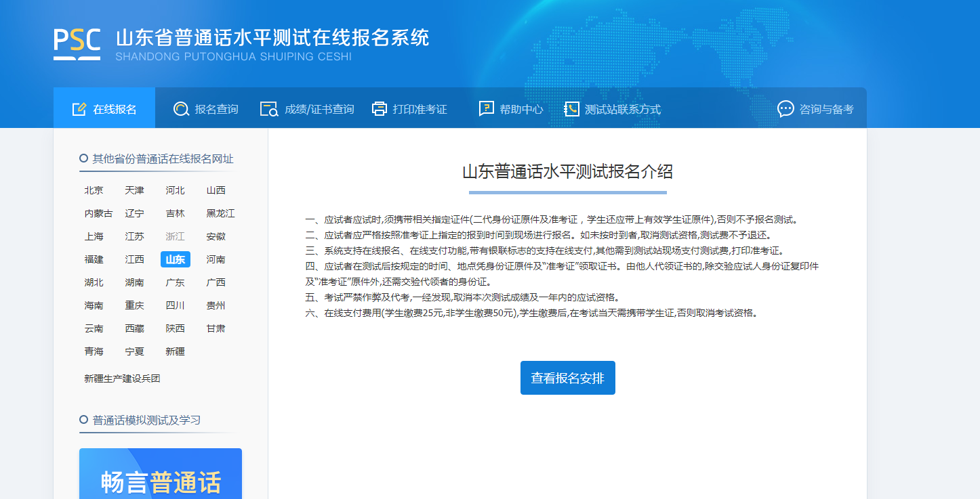This screenshot has height=499, width=980.
Task: Select the greyed 浙江 province link
Action: point(176,236)
